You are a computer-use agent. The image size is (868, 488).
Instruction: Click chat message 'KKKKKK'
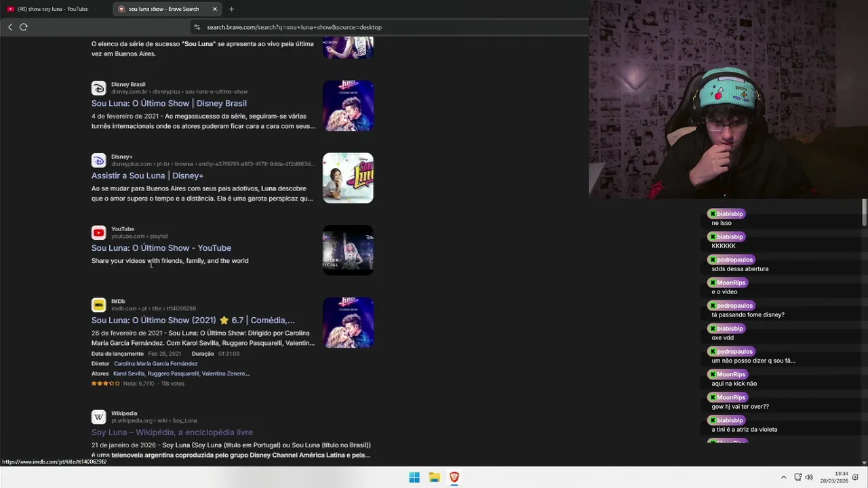[x=724, y=246]
